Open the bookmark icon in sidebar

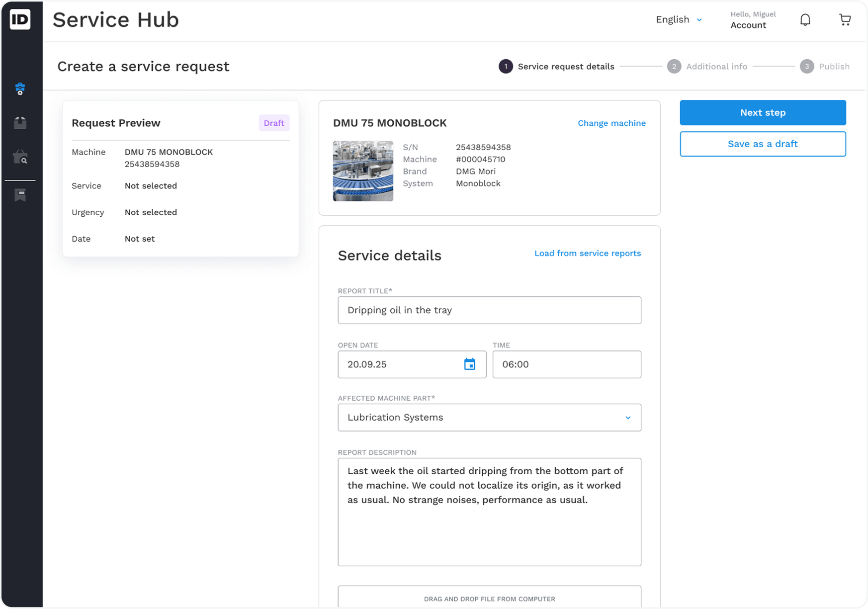(20, 195)
